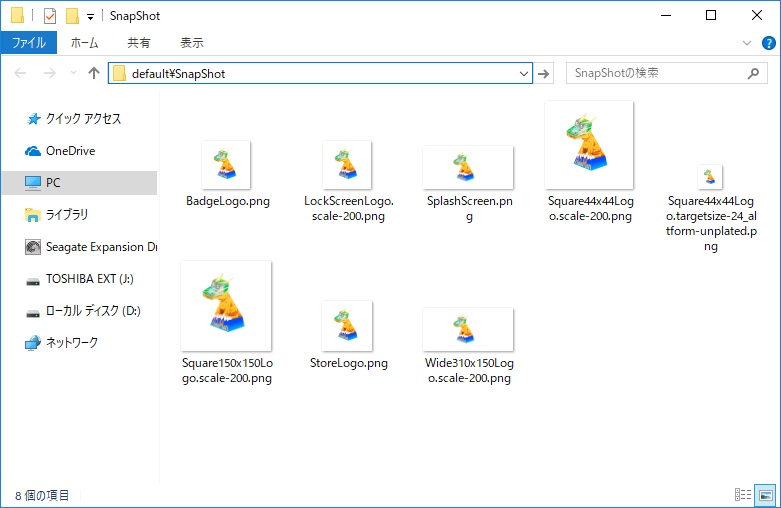Screen dimensions: 781x508
Task: Open the 表示 ribbon tab
Action: 192,43
